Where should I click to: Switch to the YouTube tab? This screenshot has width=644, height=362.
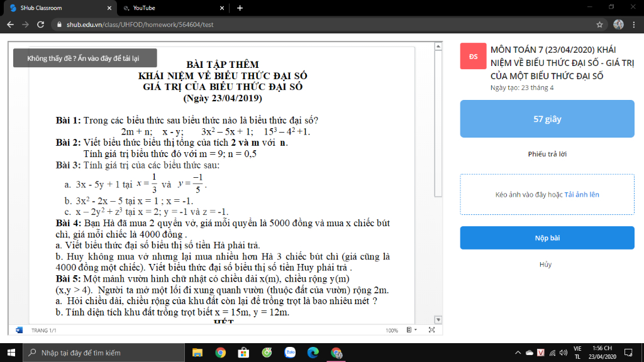click(x=172, y=8)
